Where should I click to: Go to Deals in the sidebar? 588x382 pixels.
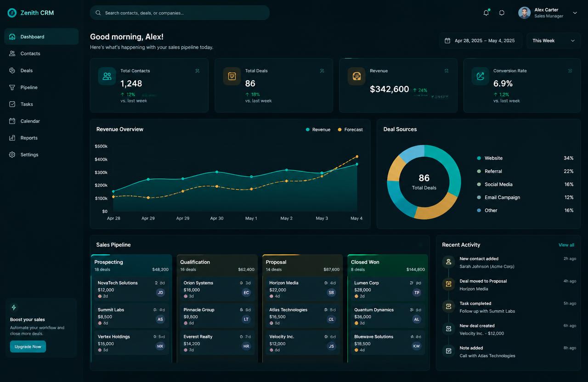point(41,71)
